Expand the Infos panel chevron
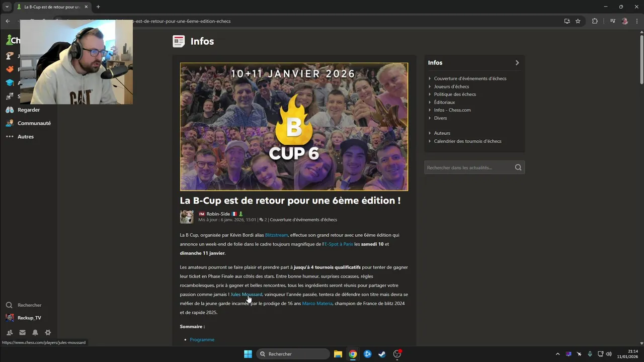This screenshot has width=644, height=362. [517, 63]
